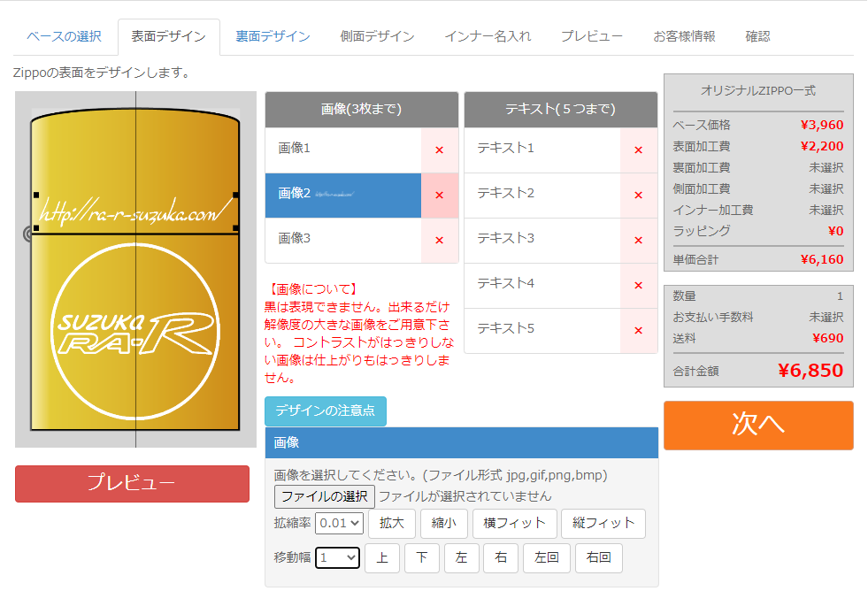Remove テキスト2 via red X

pos(638,196)
